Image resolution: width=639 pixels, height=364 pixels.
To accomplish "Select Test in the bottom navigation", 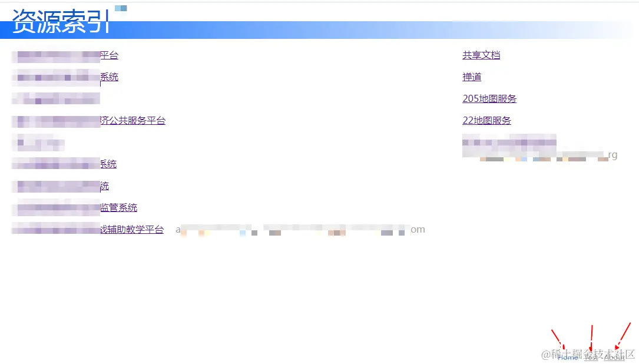I will pos(591,357).
